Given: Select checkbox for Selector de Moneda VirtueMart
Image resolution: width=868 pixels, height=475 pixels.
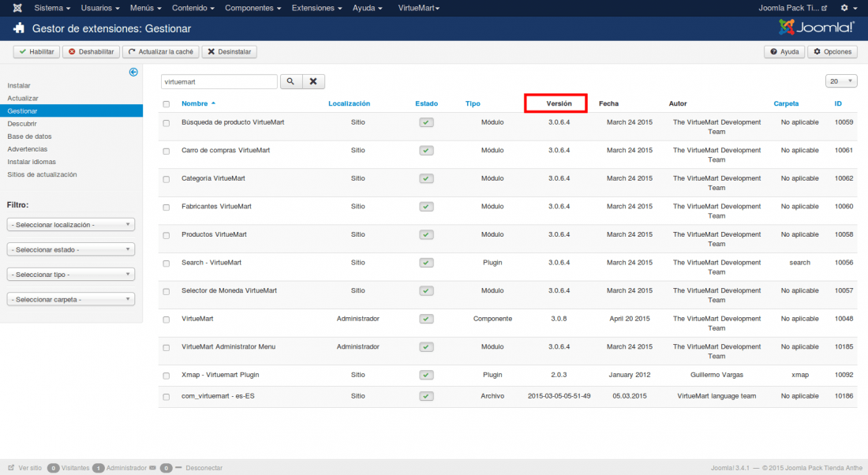Looking at the screenshot, I should pos(166,291).
